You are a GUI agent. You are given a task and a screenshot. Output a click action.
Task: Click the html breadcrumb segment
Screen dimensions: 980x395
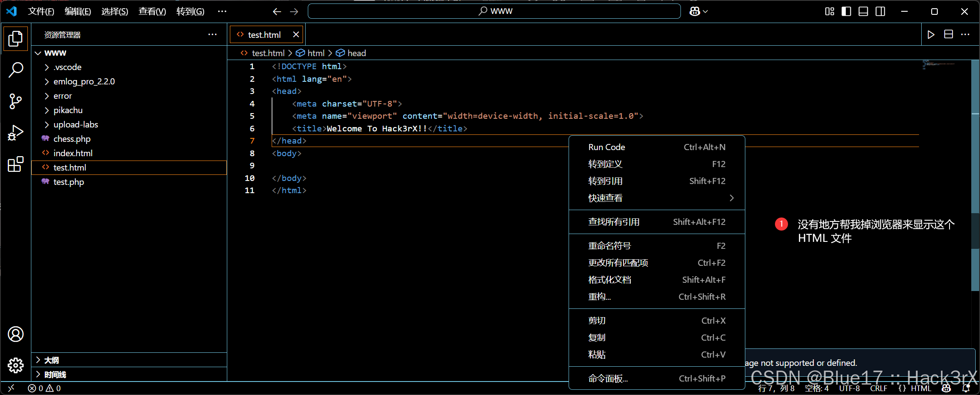tap(310, 53)
